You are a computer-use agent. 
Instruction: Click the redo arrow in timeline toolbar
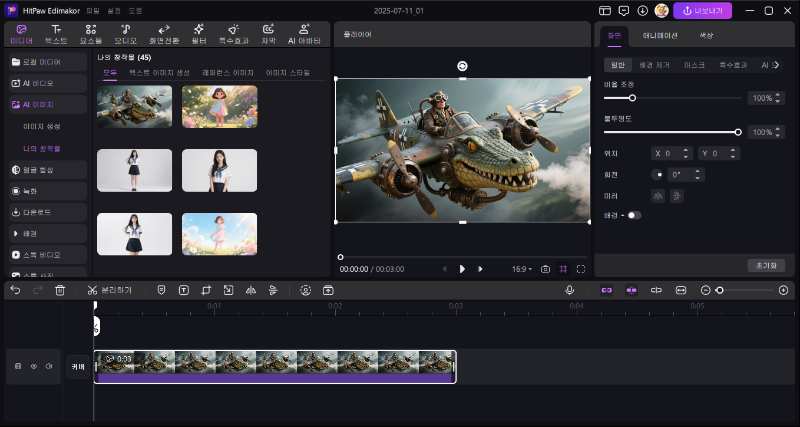point(37,290)
